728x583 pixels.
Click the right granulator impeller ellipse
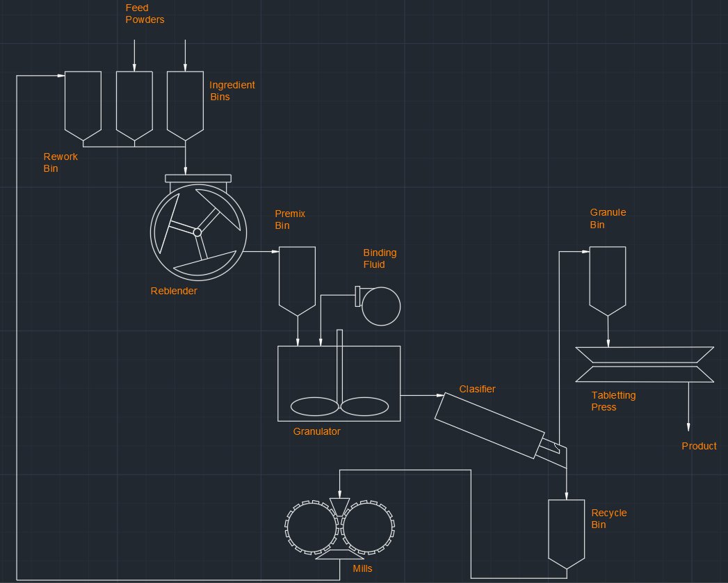pos(364,406)
